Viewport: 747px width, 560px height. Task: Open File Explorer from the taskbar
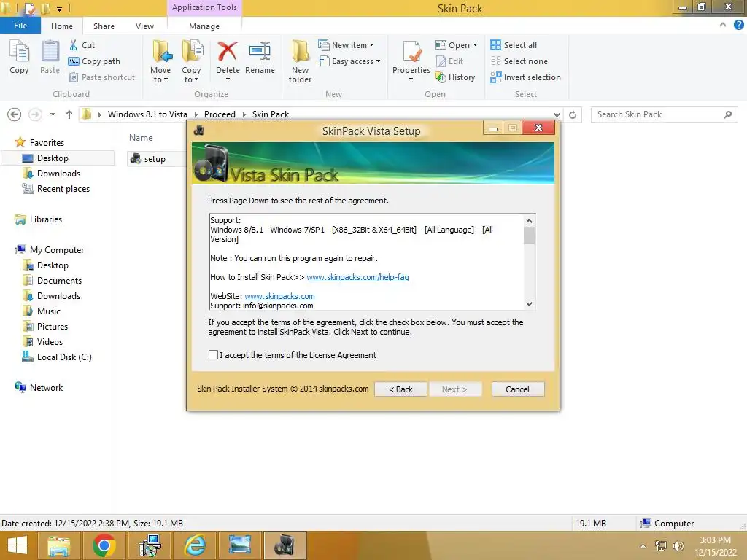point(58,545)
